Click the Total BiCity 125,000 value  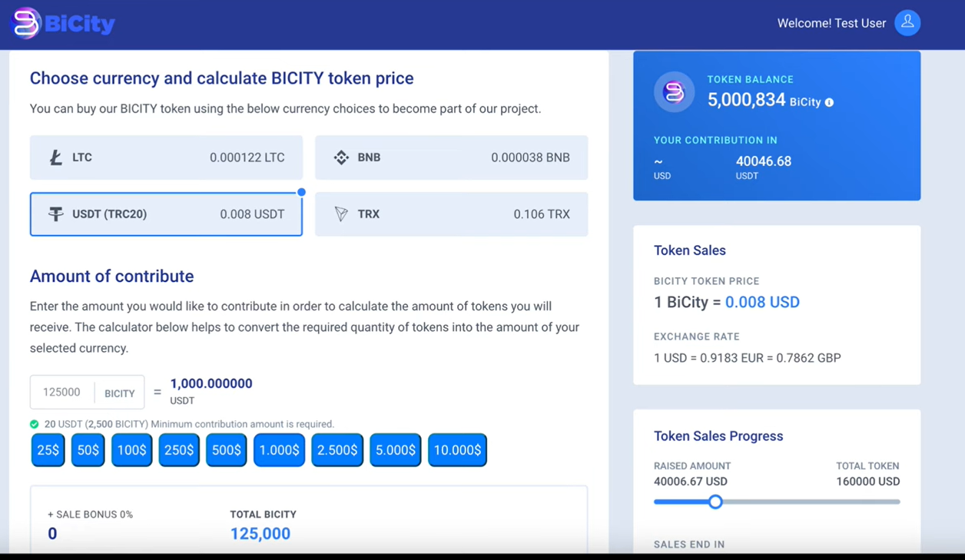pos(260,534)
